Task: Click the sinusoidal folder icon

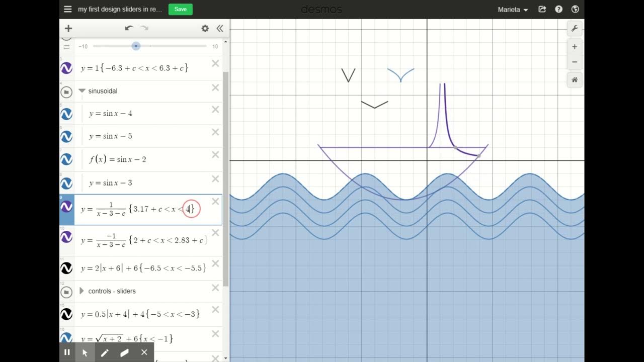Action: tap(66, 92)
